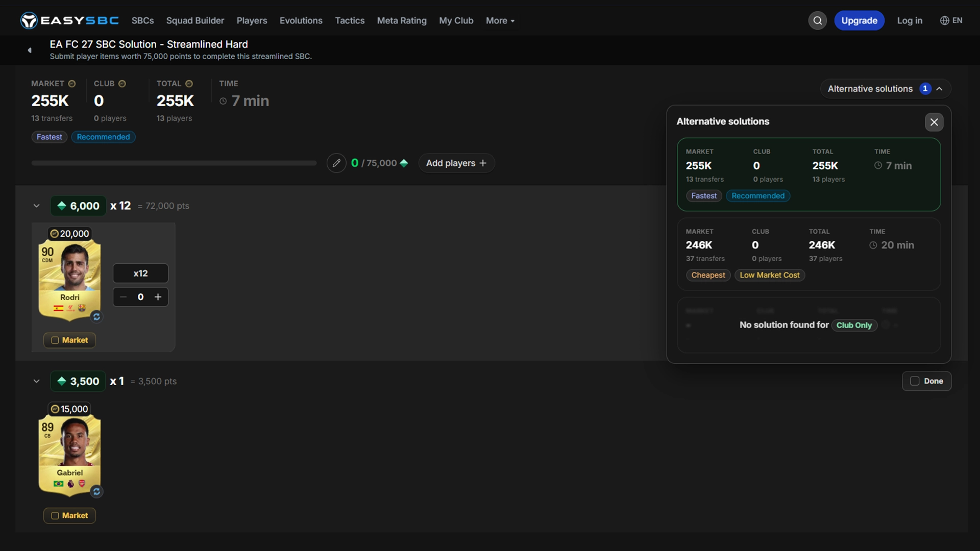Open the More menu dropdown
Screen dimensions: 980x551
[500, 20]
